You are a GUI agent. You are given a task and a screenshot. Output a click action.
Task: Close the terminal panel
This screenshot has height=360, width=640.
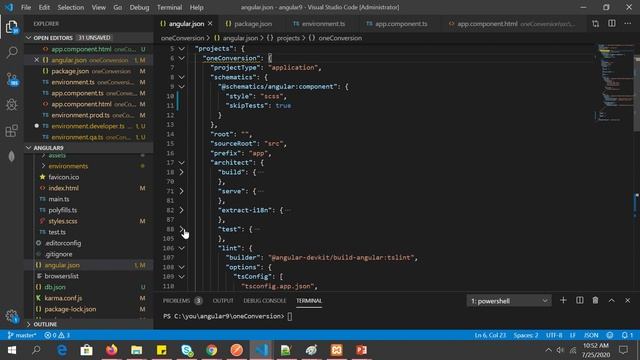coord(627,300)
